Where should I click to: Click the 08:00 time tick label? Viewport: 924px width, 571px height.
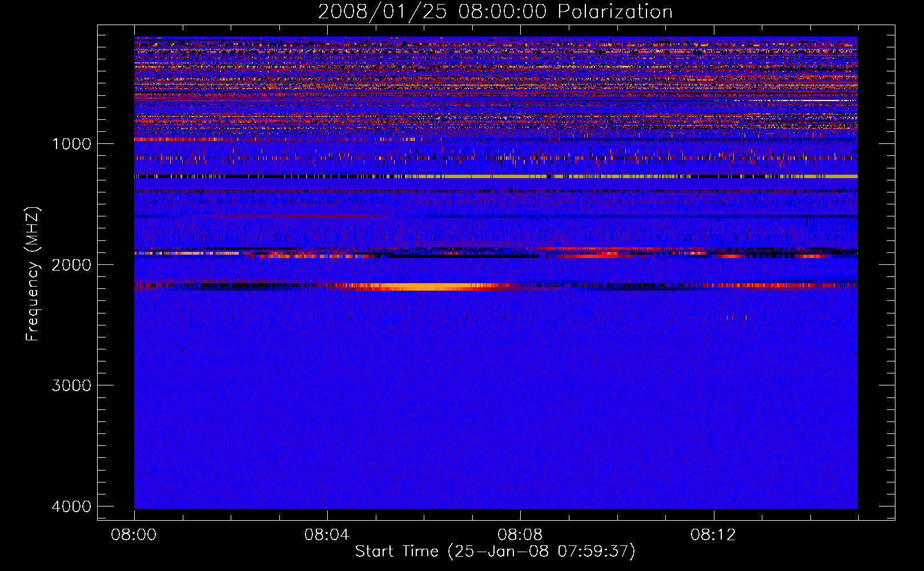tap(134, 535)
